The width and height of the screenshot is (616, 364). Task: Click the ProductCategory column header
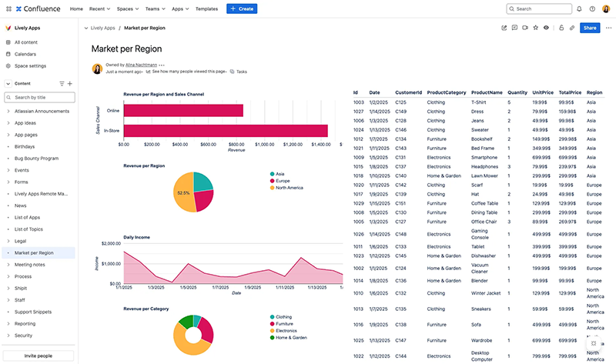(447, 92)
